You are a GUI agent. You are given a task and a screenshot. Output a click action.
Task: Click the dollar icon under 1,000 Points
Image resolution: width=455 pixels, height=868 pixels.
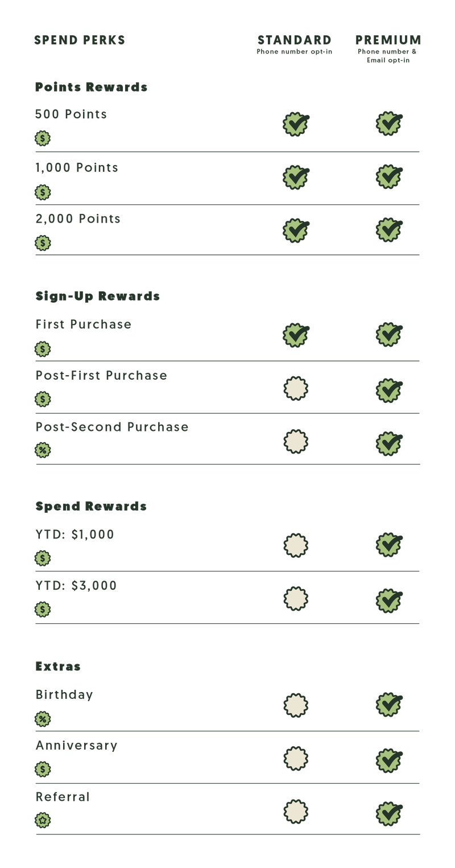43,192
